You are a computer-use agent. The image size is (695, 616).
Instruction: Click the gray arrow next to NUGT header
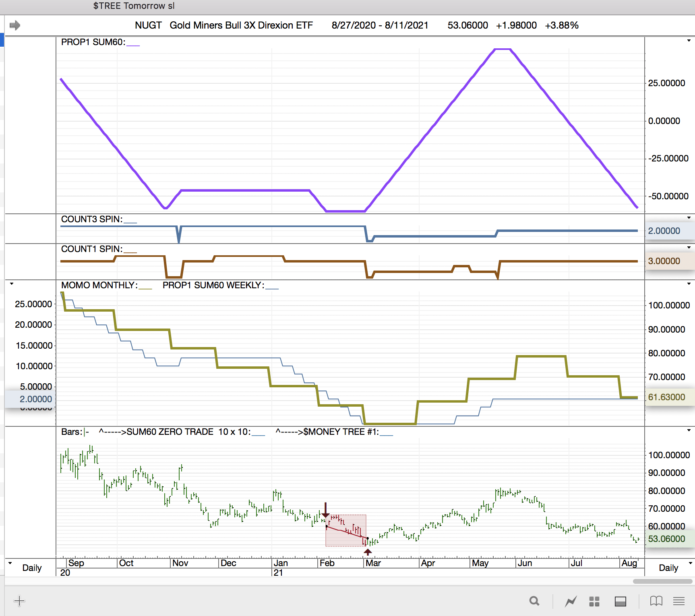(x=15, y=25)
